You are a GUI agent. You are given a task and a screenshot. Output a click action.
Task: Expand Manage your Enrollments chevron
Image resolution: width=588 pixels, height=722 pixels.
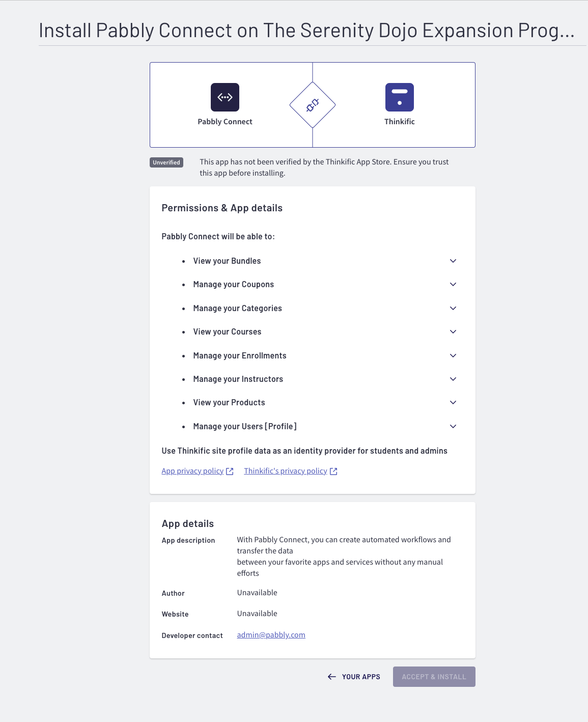pos(453,355)
